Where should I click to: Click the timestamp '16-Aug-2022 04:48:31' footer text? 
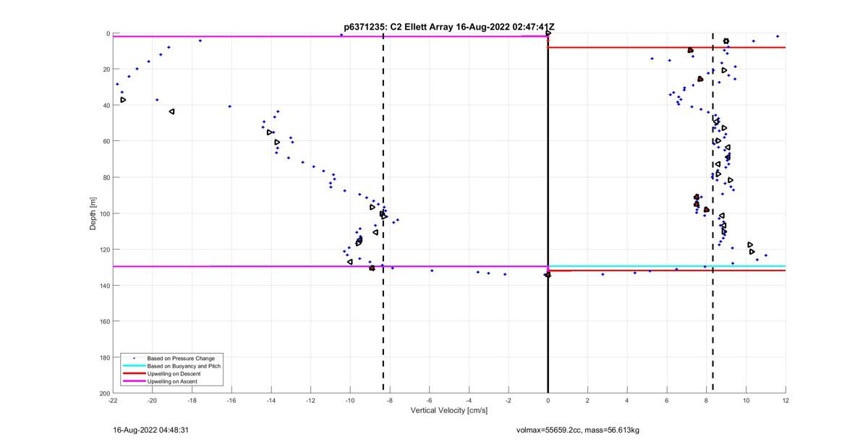[151, 430]
